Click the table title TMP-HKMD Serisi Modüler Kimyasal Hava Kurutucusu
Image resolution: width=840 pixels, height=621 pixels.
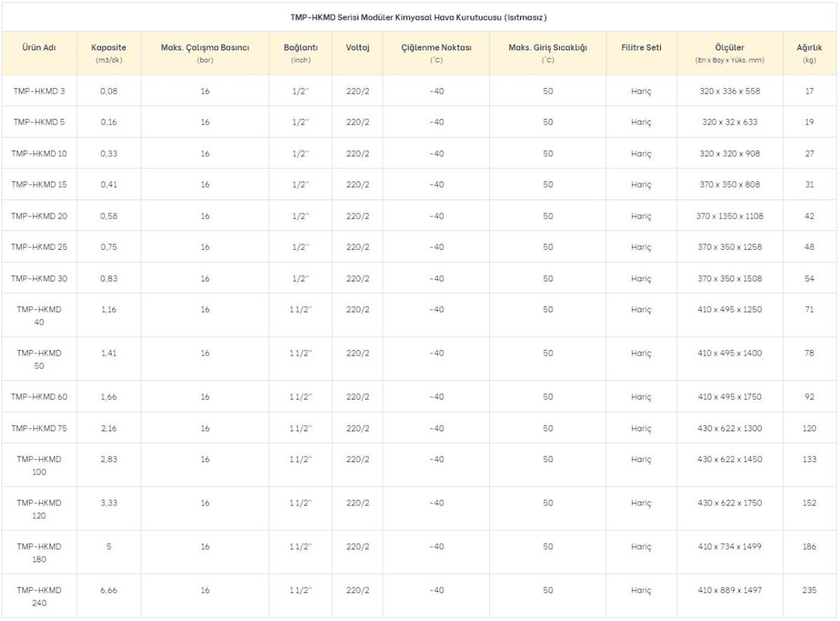pyautogui.click(x=419, y=17)
